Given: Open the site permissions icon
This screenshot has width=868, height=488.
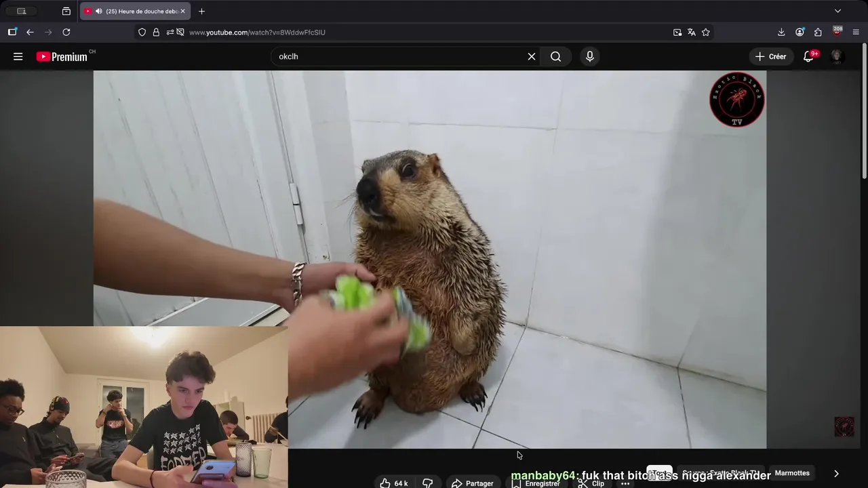Looking at the screenshot, I should point(170,32).
